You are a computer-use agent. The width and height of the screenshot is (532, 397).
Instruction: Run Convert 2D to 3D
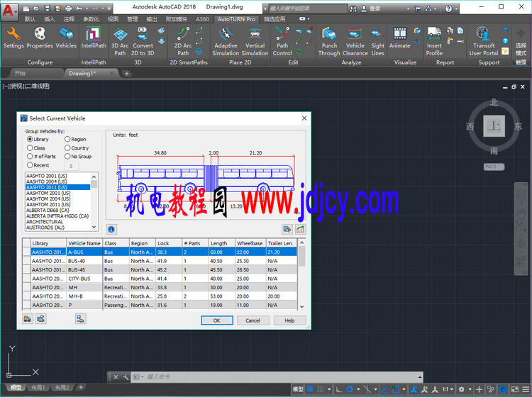pyautogui.click(x=143, y=41)
